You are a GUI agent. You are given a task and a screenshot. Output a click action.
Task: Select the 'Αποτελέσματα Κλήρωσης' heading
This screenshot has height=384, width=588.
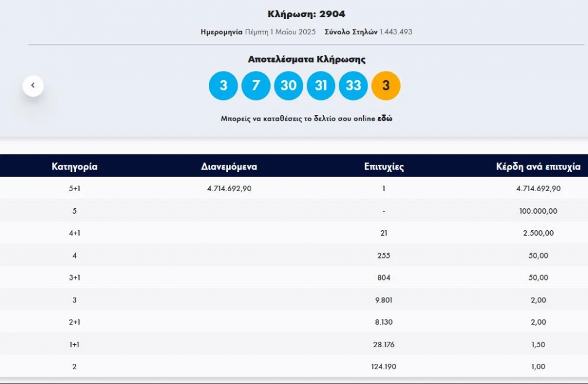coord(306,59)
